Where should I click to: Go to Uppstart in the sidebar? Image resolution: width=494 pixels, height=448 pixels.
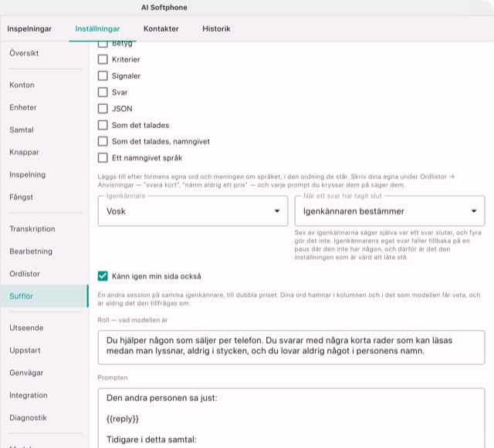(x=44, y=350)
